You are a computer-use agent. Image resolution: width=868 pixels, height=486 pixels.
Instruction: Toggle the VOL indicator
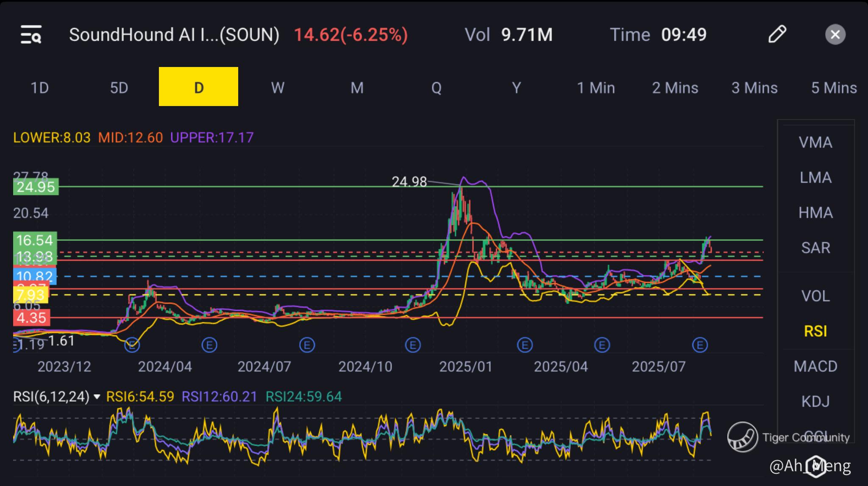click(815, 296)
